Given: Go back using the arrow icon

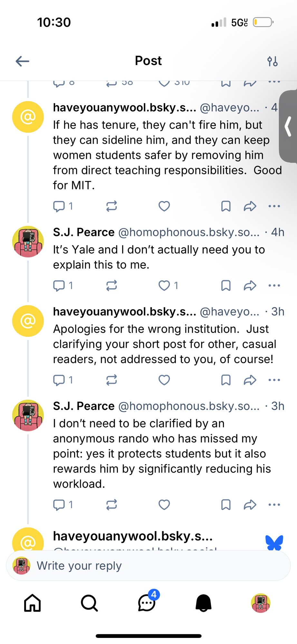Looking at the screenshot, I should coord(23,61).
